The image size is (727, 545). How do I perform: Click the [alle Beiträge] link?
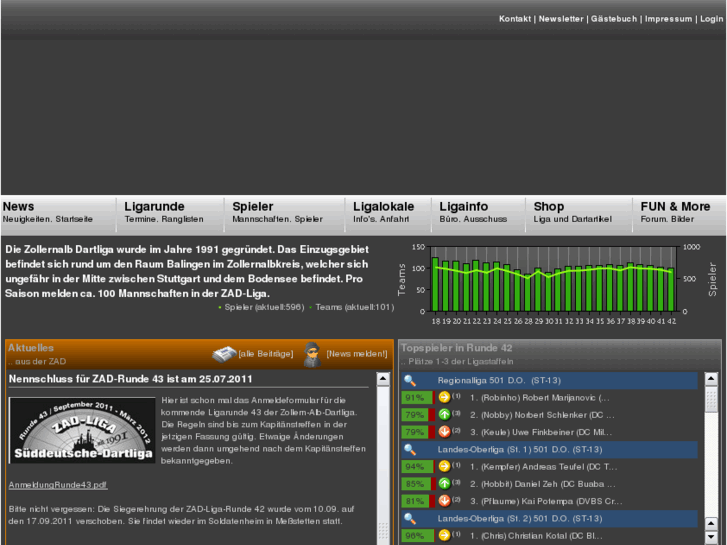point(266,354)
